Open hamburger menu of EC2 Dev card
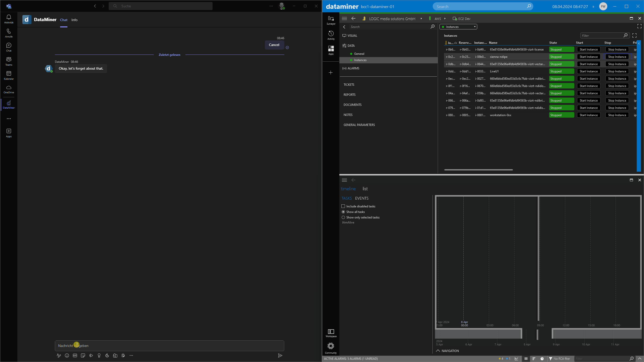 344,19
